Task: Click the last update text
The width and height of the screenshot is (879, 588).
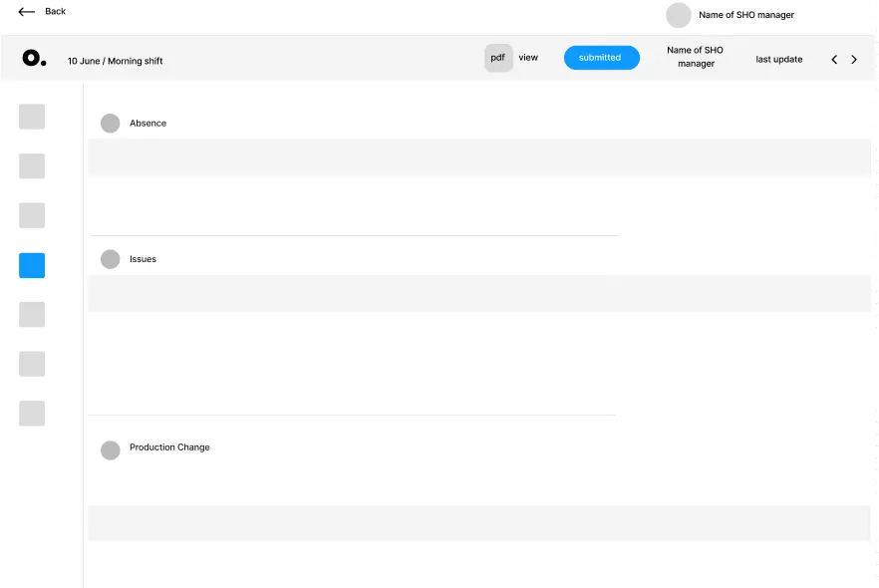Action: pyautogui.click(x=778, y=60)
